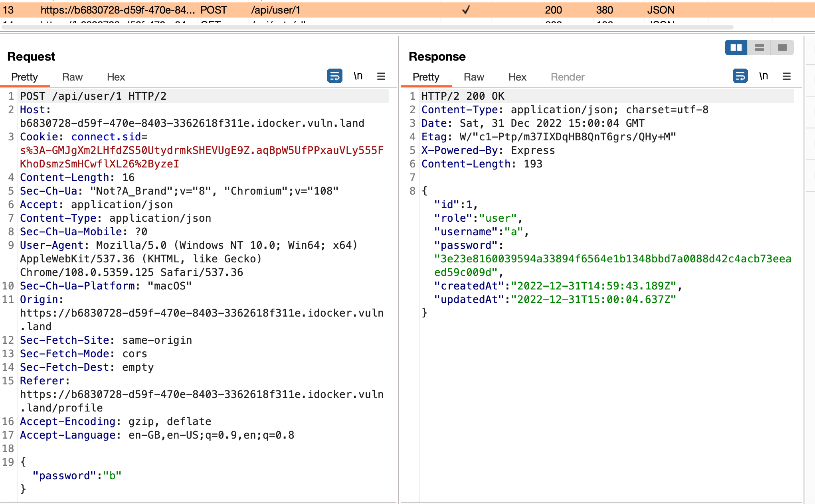The width and height of the screenshot is (815, 504).
Task: Click the Sec-Ch-Ua header line
Action: coord(179,191)
